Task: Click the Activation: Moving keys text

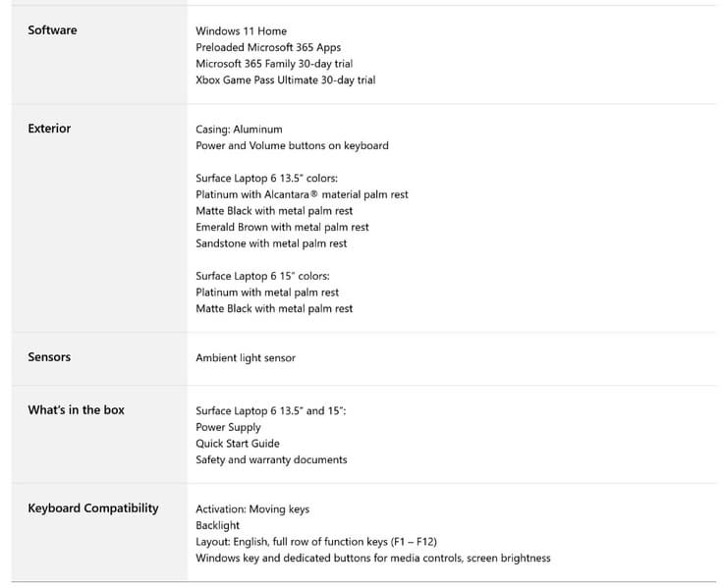Action: coord(251,509)
